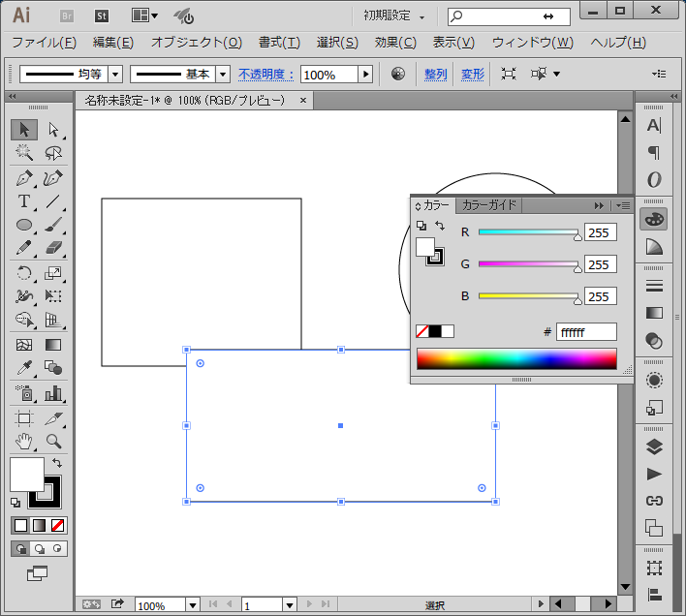
Task: Open the ファイル menu
Action: tap(44, 43)
